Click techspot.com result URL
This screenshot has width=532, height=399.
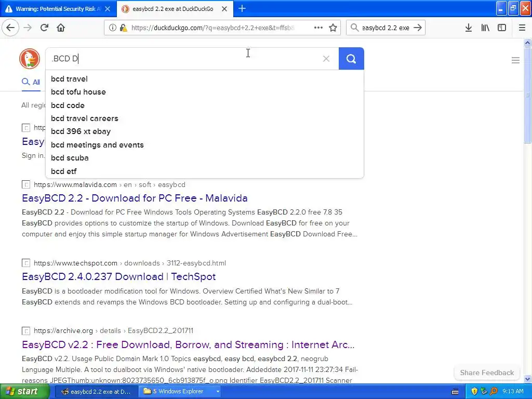(130, 263)
